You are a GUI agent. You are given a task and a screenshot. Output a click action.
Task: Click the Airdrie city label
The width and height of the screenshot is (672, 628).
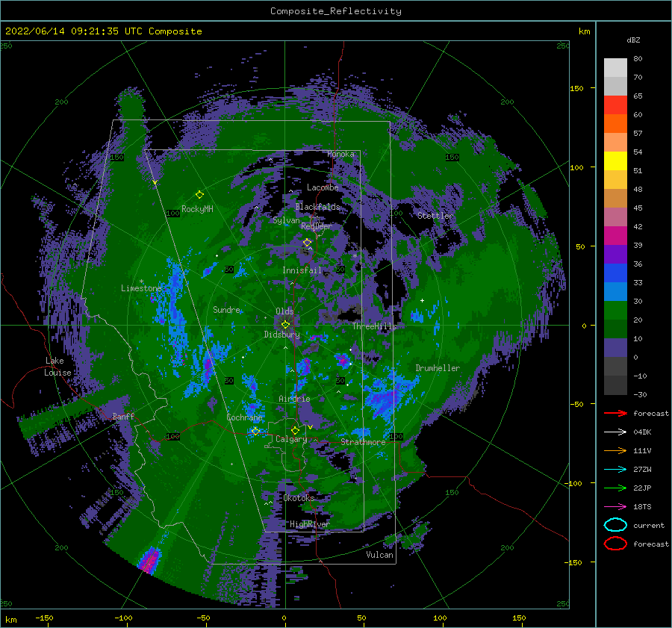point(294,399)
